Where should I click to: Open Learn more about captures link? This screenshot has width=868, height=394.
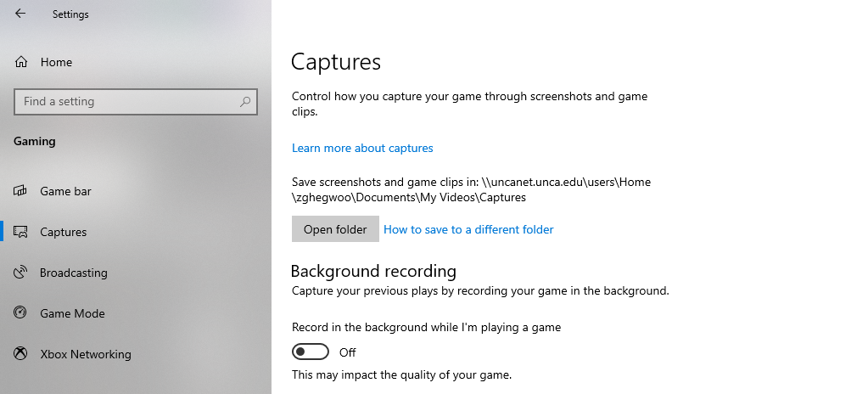click(x=362, y=148)
